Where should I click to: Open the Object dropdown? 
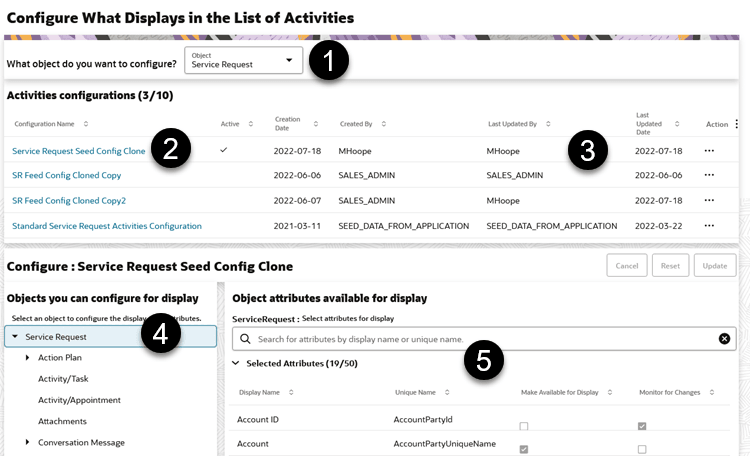[243, 59]
